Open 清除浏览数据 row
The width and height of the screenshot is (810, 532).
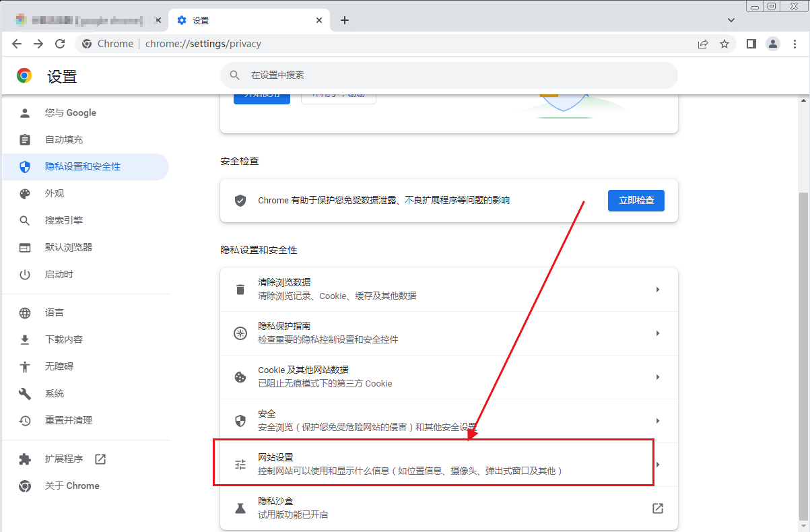[448, 290]
